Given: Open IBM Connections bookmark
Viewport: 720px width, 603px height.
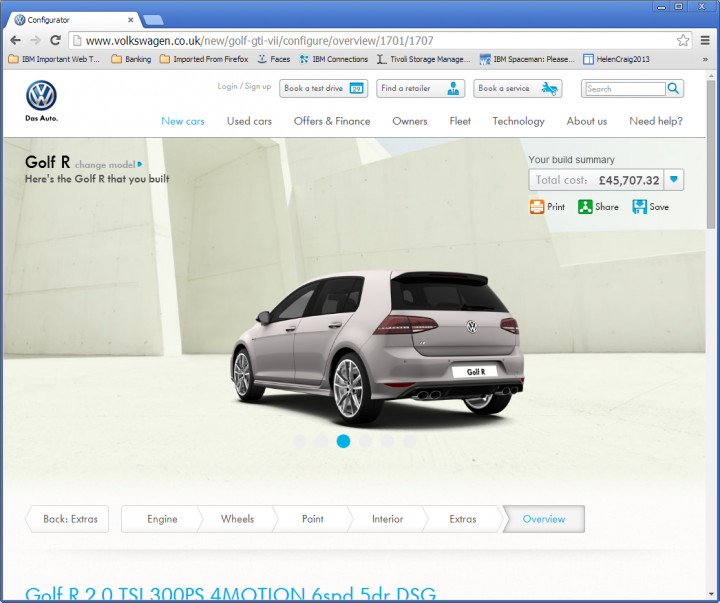Looking at the screenshot, I should pyautogui.click(x=334, y=59).
